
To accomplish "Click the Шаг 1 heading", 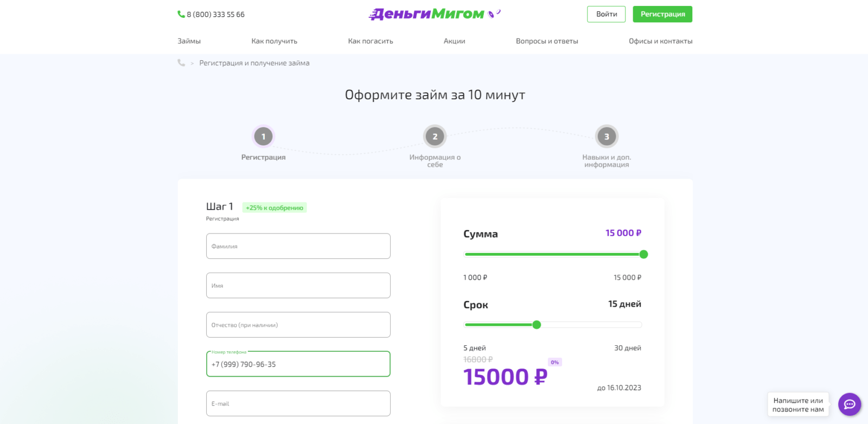I will pyautogui.click(x=220, y=206).
